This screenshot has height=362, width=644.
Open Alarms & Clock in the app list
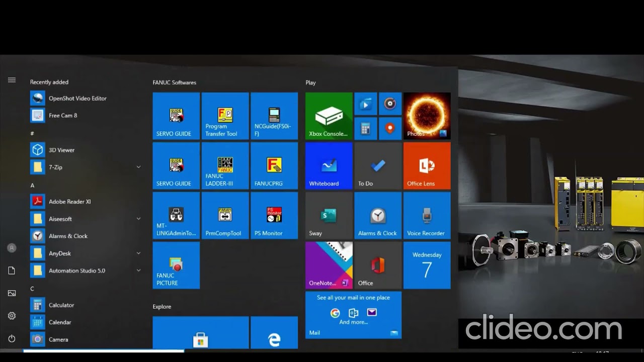(x=87, y=236)
